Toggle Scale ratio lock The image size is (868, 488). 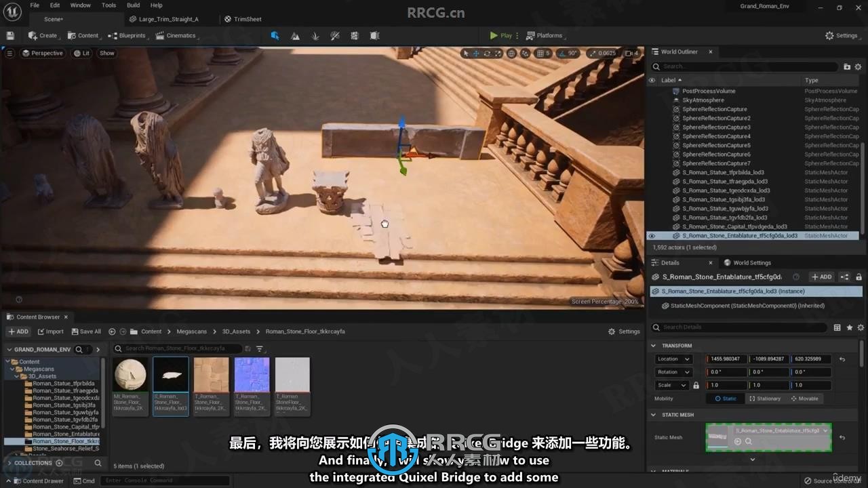696,385
